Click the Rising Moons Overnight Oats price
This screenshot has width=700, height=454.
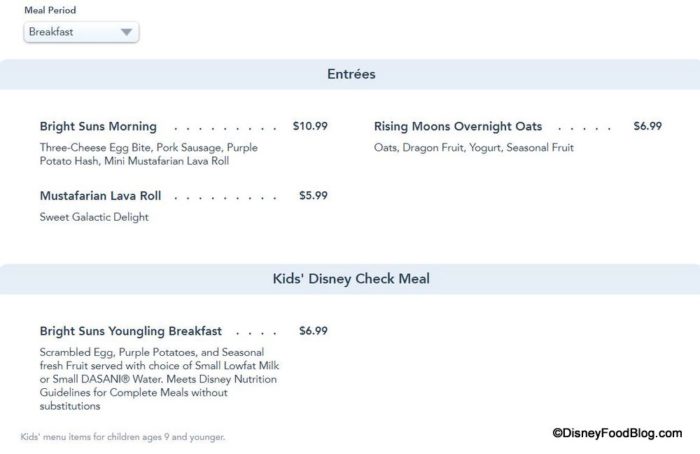(647, 127)
